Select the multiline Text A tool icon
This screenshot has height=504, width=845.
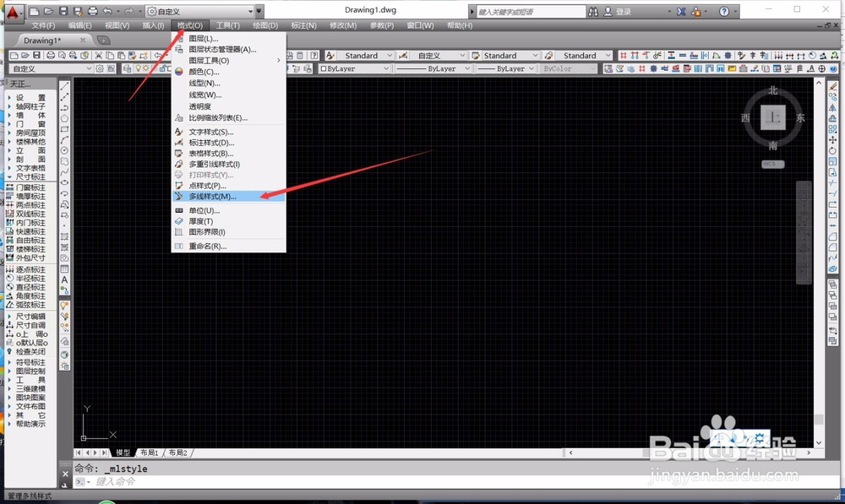65,280
